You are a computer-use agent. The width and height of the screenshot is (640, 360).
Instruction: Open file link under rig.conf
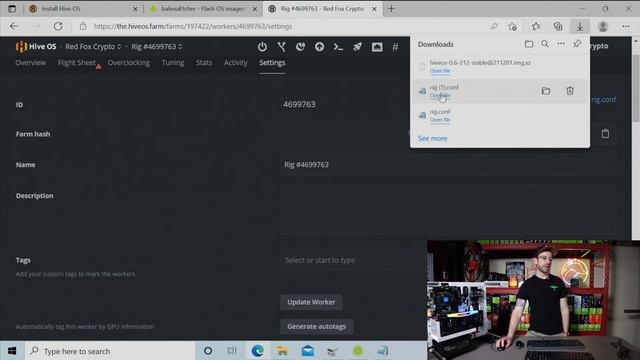click(x=440, y=120)
